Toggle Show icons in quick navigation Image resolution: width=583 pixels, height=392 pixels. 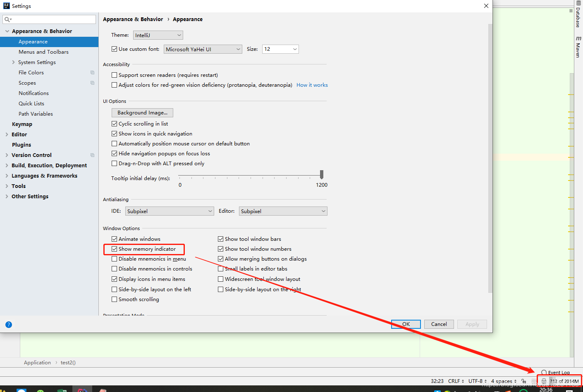115,134
